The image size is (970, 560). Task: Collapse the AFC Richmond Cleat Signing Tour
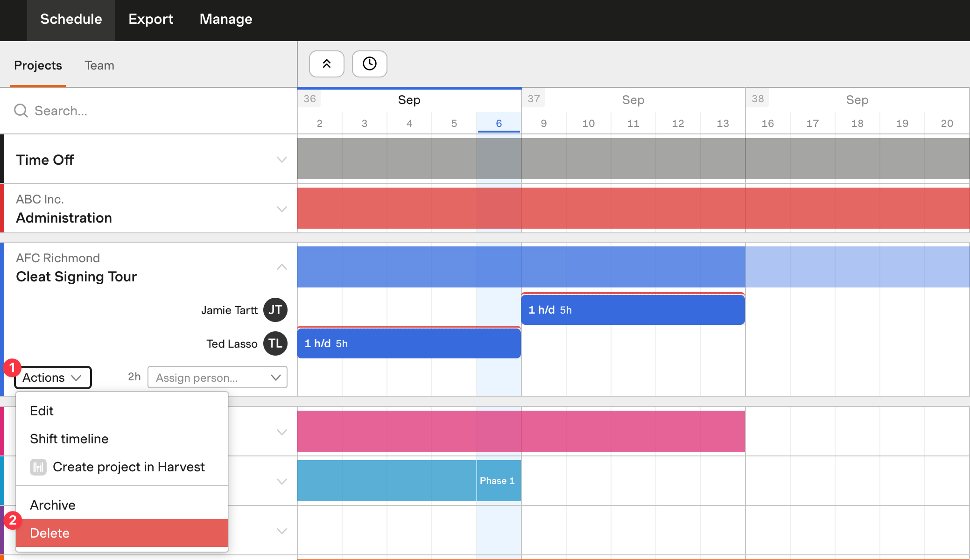281,266
